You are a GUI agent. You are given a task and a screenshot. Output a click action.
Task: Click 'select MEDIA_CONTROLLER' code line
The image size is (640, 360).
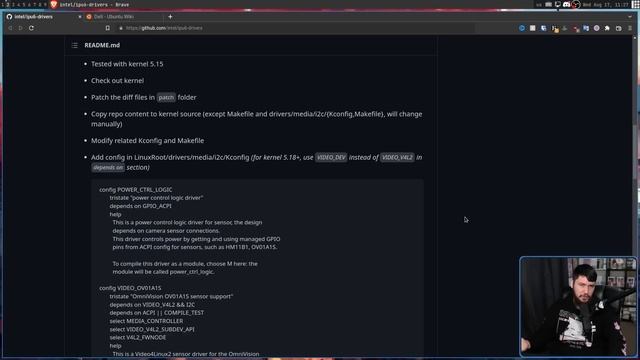146,321
